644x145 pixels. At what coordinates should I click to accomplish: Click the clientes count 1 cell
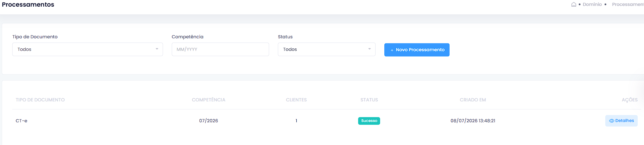tap(296, 121)
